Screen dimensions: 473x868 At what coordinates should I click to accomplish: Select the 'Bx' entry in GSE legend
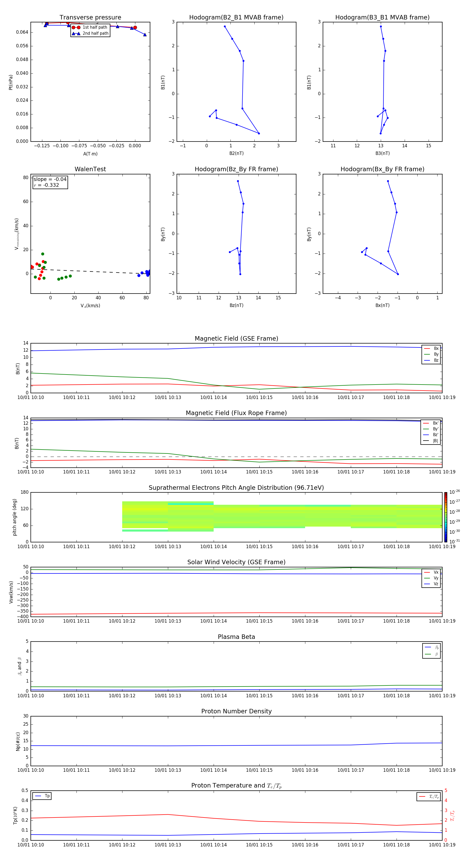coord(431,349)
